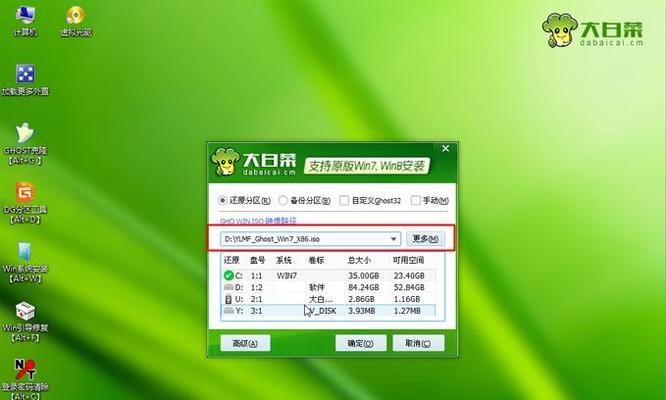
Task: Select the DG分区工具 [Alt+D] desktop icon
Action: pos(25,203)
